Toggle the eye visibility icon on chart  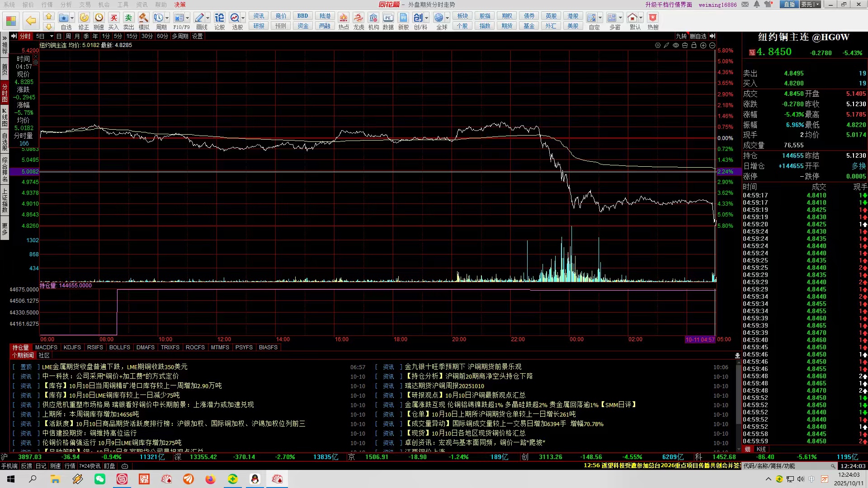click(x=676, y=45)
